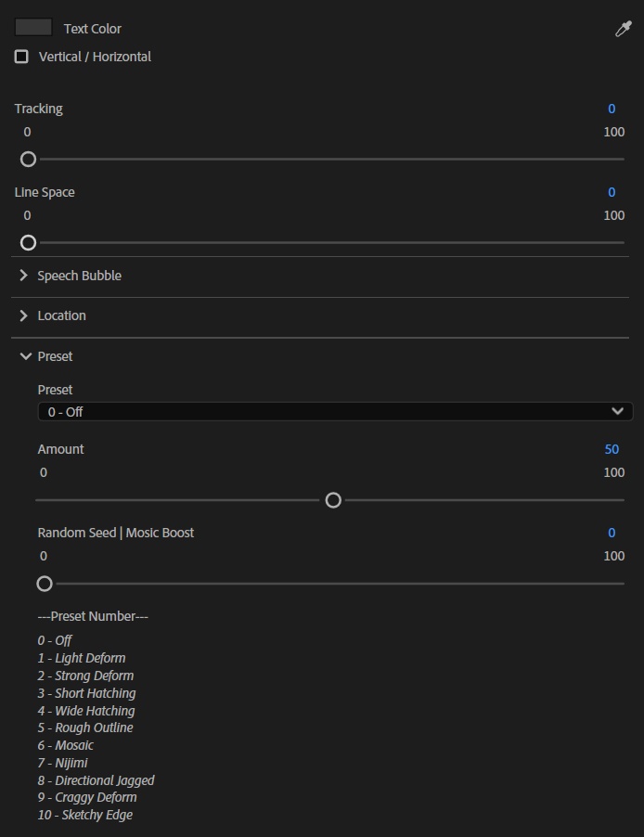Open the Text Color swatch
The height and width of the screenshot is (837, 644).
[x=33, y=28]
